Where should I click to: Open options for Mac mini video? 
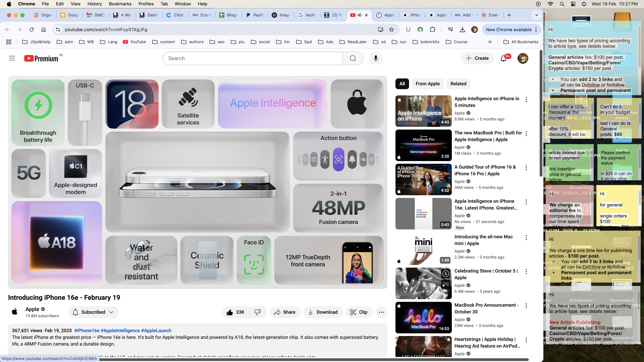(x=526, y=238)
